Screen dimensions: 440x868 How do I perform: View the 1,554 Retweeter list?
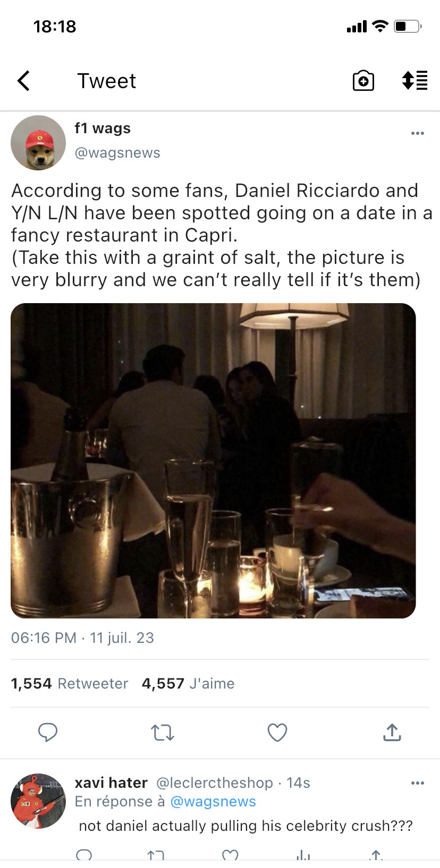(x=70, y=683)
